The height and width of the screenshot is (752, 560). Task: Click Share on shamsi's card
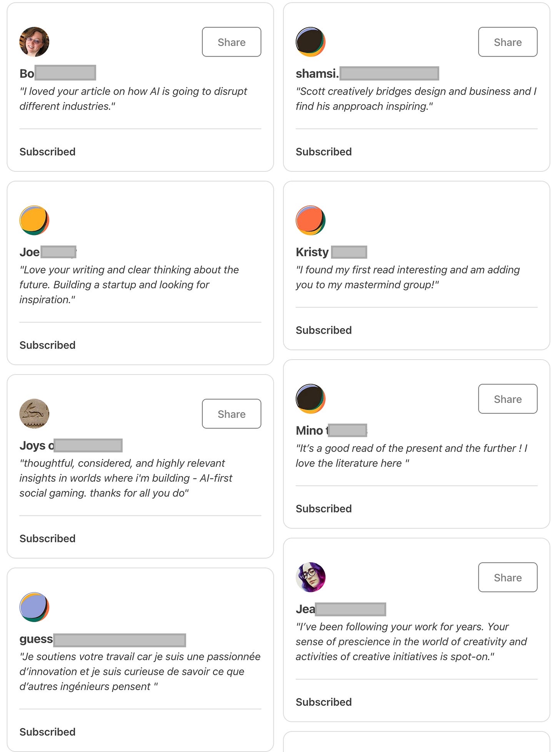(x=508, y=42)
